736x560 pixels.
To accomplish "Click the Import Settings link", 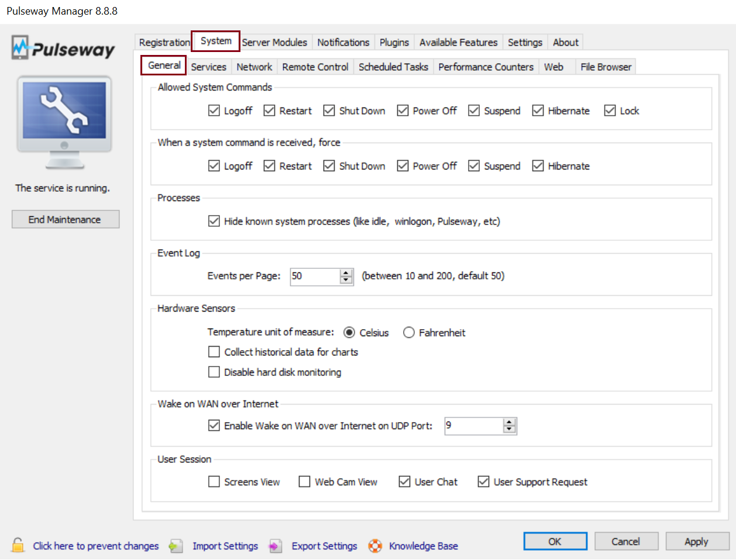I will 225,546.
